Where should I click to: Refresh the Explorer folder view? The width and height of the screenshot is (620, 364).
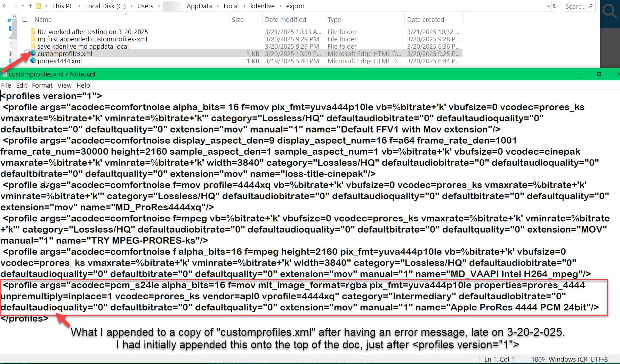(555, 6)
